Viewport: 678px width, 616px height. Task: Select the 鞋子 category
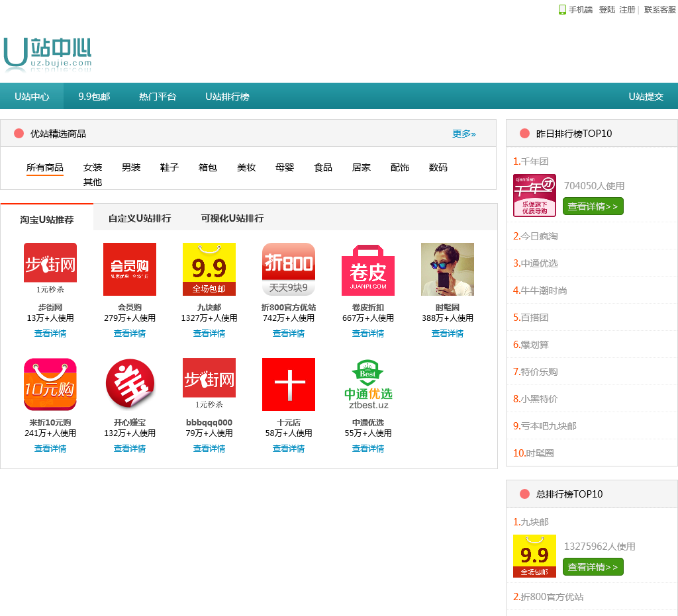169,167
